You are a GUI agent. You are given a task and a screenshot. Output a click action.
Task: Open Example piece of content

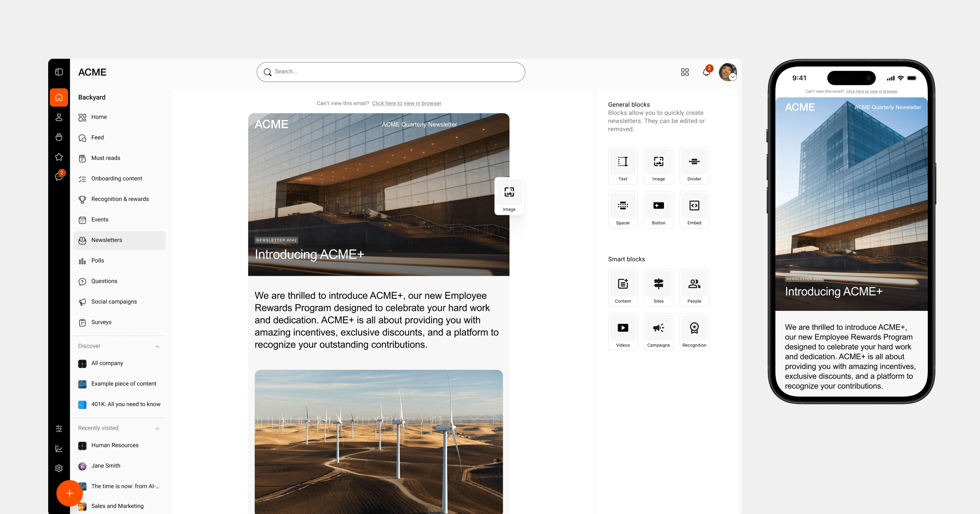tap(119, 384)
